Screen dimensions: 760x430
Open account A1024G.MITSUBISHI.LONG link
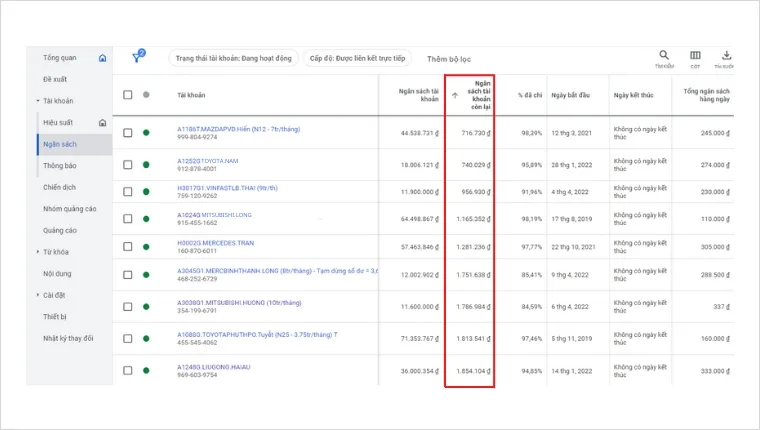pos(214,215)
